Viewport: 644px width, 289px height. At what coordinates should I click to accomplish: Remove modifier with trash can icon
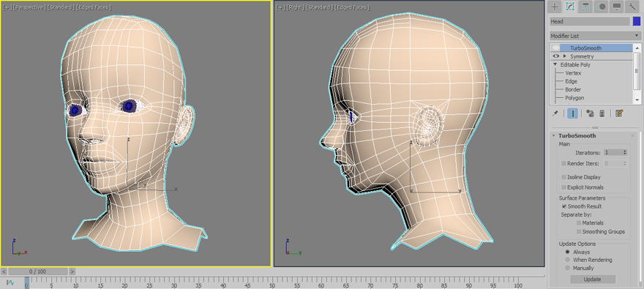(602, 113)
